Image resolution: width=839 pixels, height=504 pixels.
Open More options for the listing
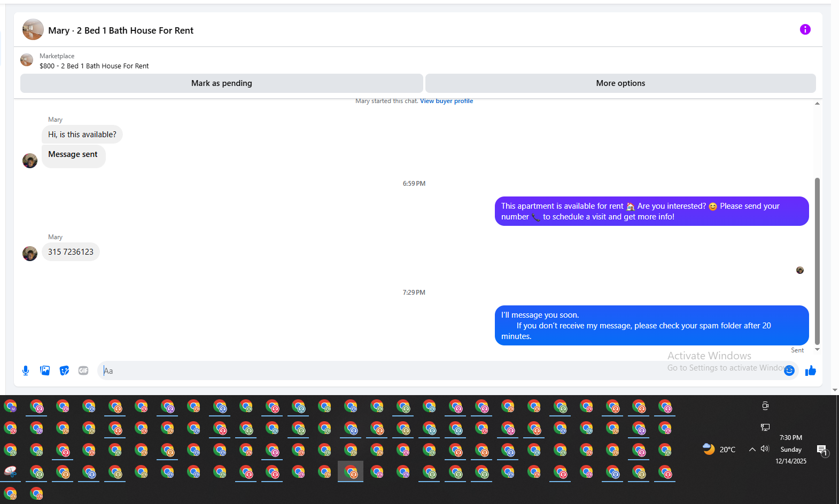[x=620, y=83]
